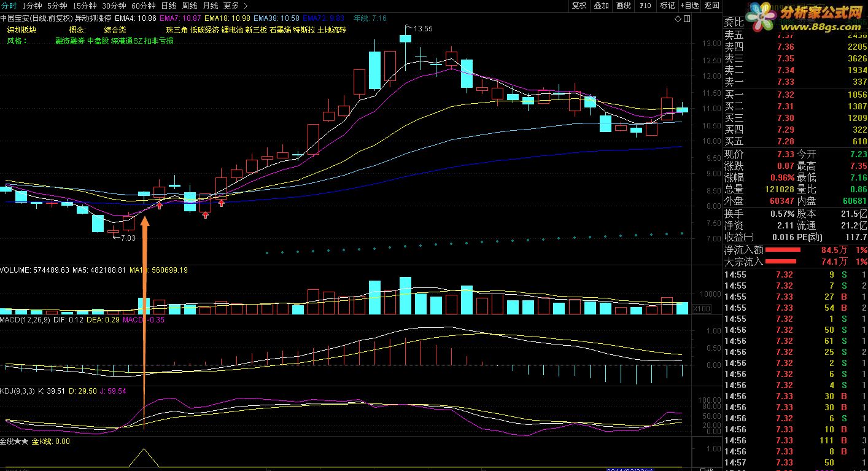Screen dimensions: 868x471
Task: Switch to the 日线 daily chart tab
Action: coord(169,6)
